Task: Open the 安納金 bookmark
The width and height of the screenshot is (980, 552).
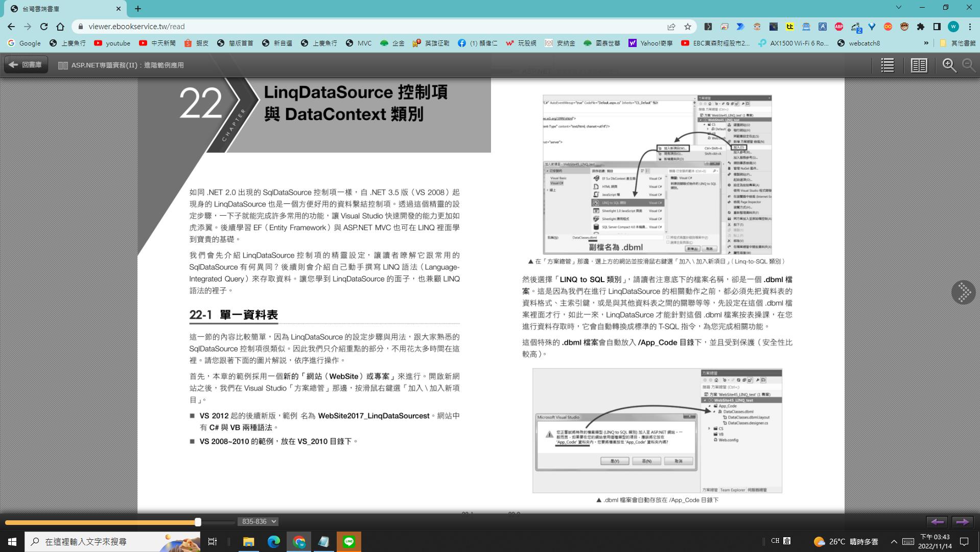Action: click(x=560, y=43)
